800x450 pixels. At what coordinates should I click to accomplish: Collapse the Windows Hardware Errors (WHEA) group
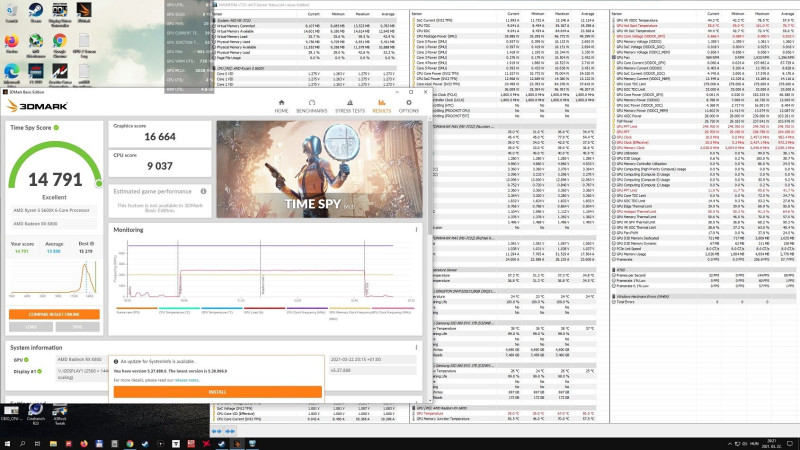coord(614,296)
